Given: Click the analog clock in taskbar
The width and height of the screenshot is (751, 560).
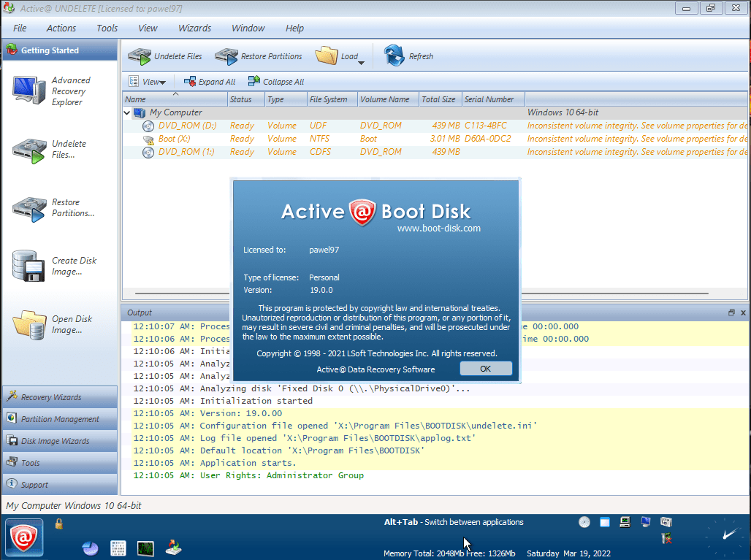Looking at the screenshot, I should pyautogui.click(x=724, y=538).
